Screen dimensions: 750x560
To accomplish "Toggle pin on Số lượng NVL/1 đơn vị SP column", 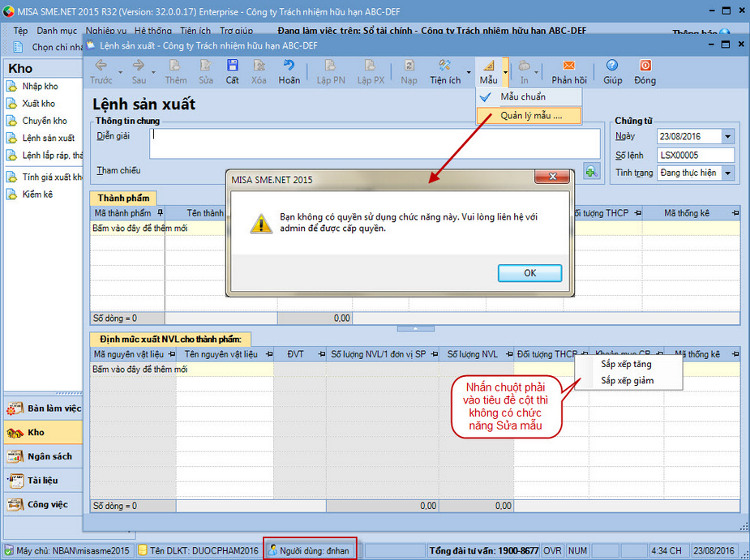I will coord(435,354).
